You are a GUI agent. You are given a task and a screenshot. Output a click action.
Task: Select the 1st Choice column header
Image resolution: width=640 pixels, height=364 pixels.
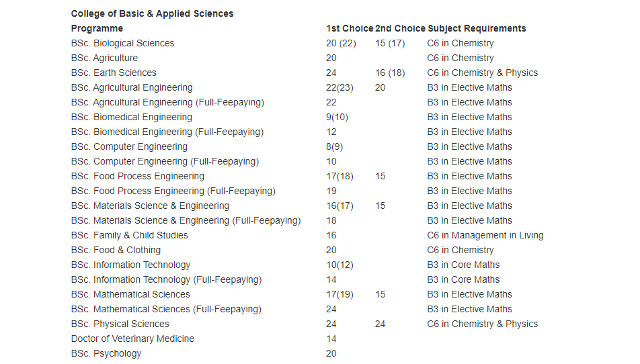click(x=349, y=28)
